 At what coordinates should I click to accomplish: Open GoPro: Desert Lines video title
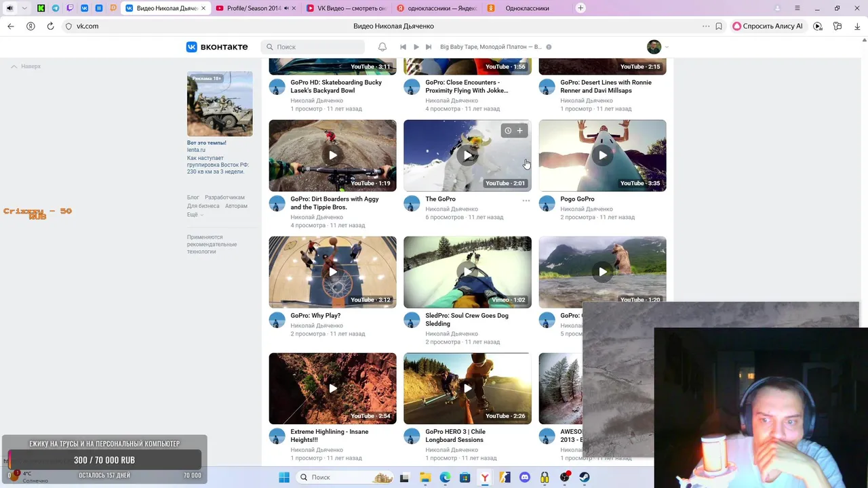pyautogui.click(x=606, y=86)
